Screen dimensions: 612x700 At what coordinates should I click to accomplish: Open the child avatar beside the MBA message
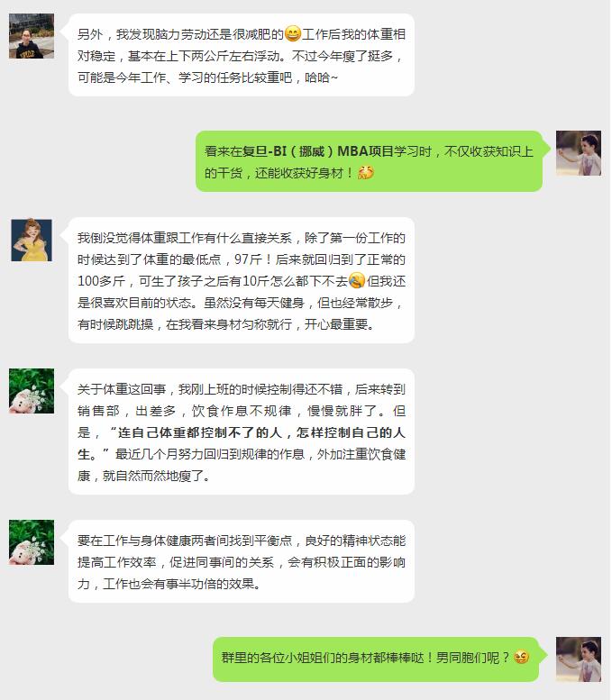(579, 153)
